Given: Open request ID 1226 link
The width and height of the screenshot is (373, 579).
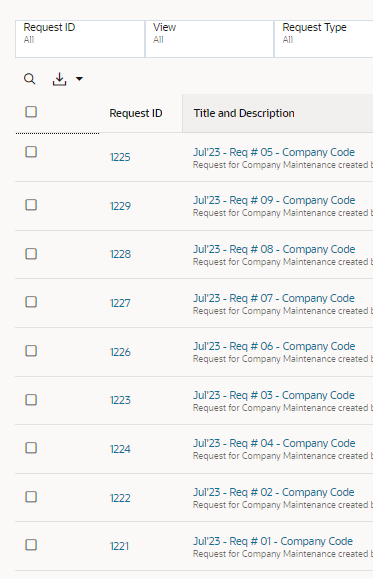Looking at the screenshot, I should pyautogui.click(x=120, y=352).
